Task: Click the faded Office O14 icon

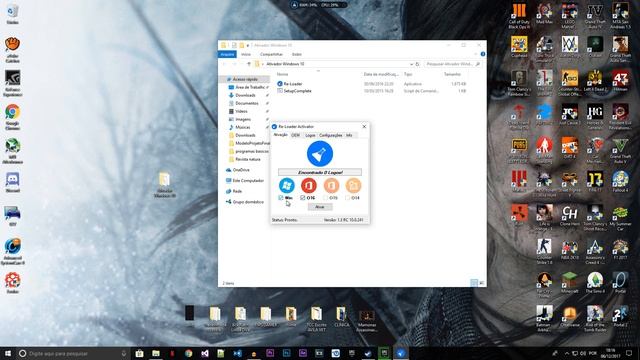Action: 353,185
